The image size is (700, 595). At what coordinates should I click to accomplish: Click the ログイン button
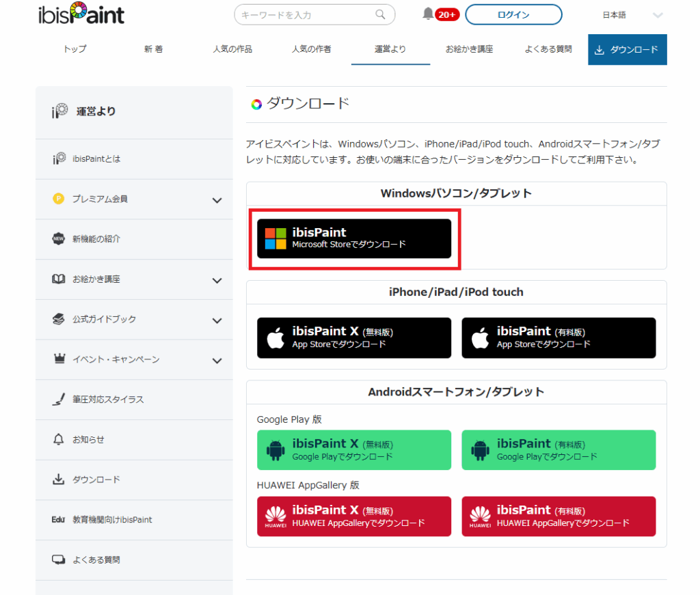click(513, 15)
